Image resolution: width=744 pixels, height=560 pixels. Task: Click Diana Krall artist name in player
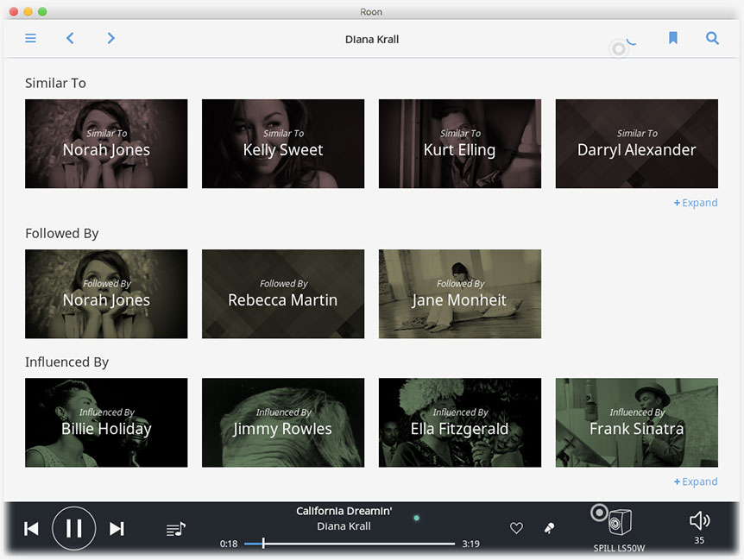pos(344,526)
